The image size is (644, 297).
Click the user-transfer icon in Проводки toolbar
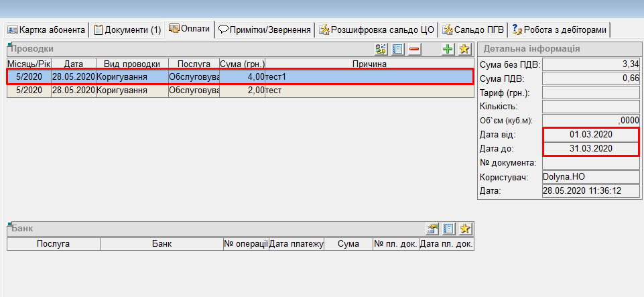(x=381, y=49)
